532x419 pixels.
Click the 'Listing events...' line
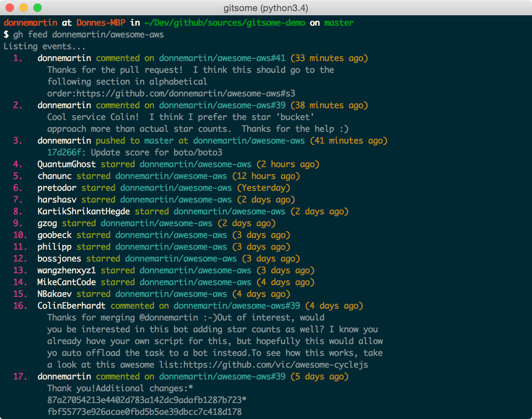[44, 46]
